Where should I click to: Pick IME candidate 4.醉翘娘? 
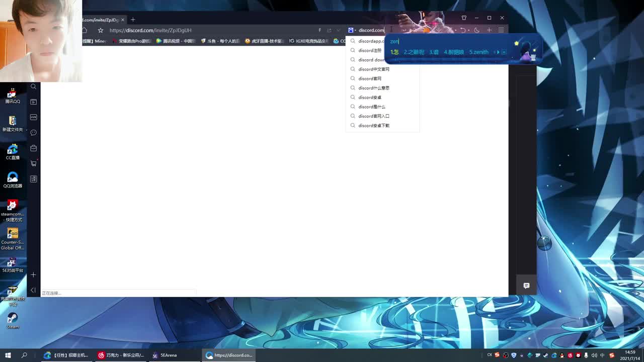[x=453, y=52]
